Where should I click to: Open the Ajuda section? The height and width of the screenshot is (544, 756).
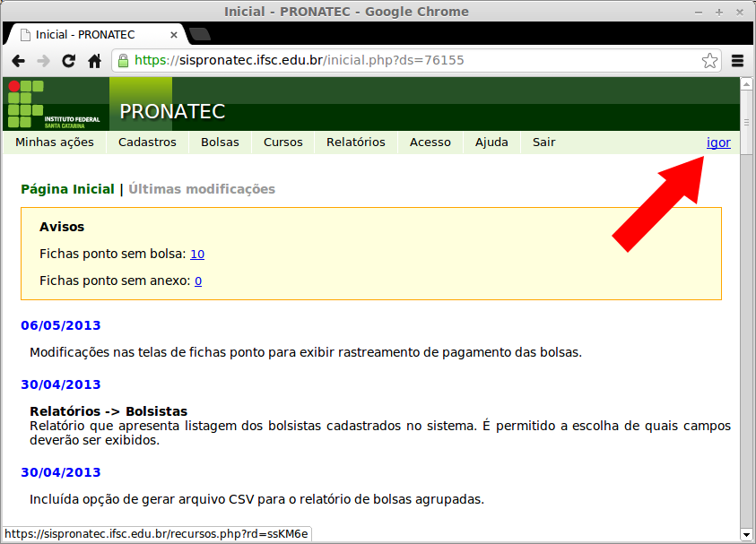491,142
